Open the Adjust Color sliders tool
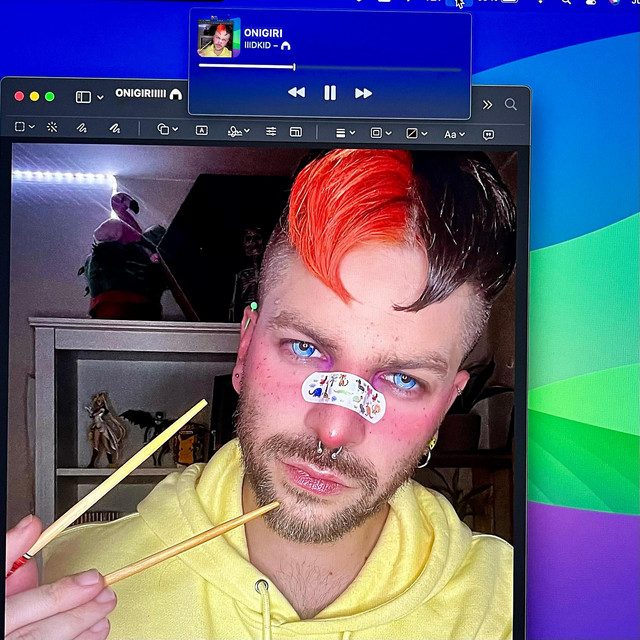Image resolution: width=640 pixels, height=640 pixels. 270,131
